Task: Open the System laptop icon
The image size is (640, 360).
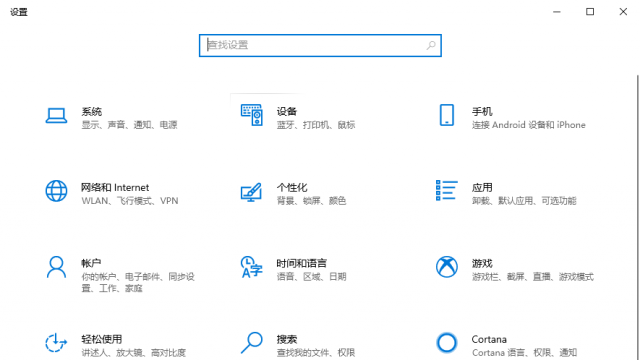Action: pos(56,116)
